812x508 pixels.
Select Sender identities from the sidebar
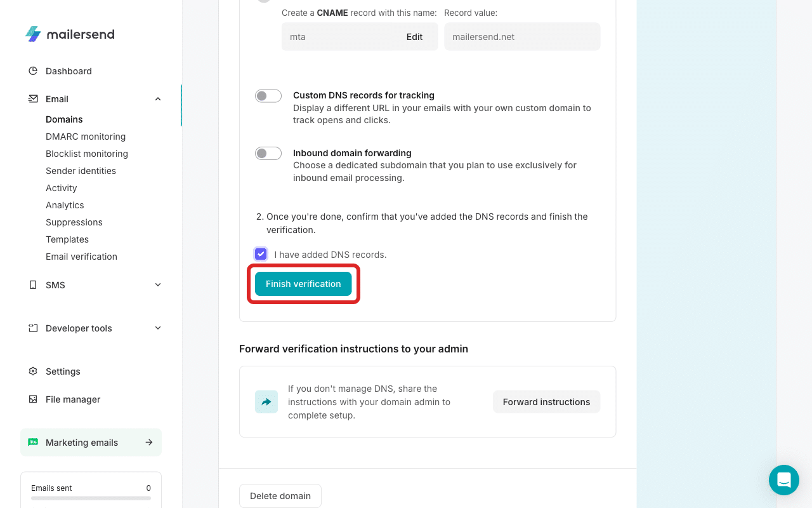click(81, 170)
